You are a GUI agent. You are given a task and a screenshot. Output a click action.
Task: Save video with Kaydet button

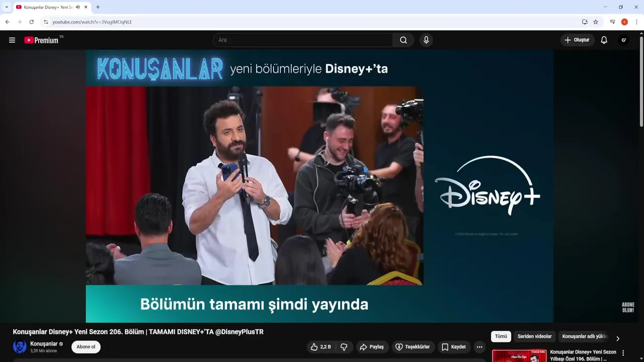[453, 347]
